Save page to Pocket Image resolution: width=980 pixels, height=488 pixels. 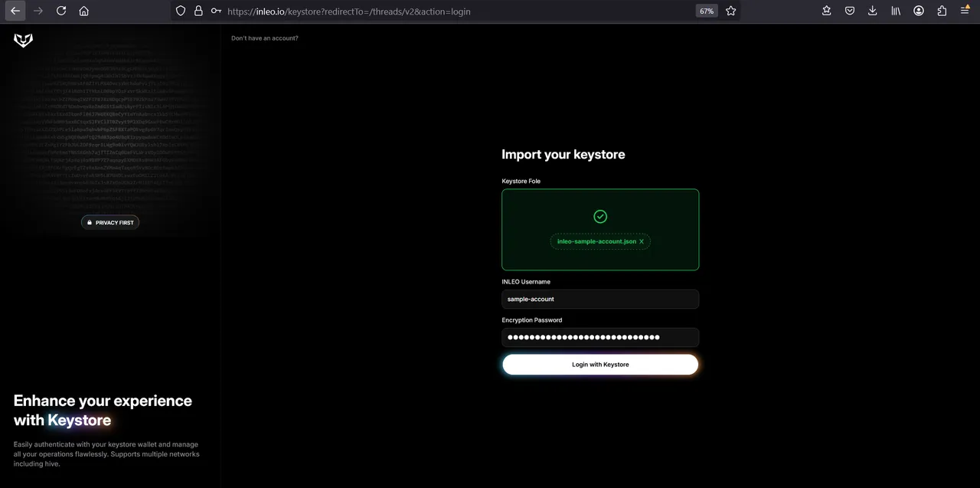coord(850,11)
